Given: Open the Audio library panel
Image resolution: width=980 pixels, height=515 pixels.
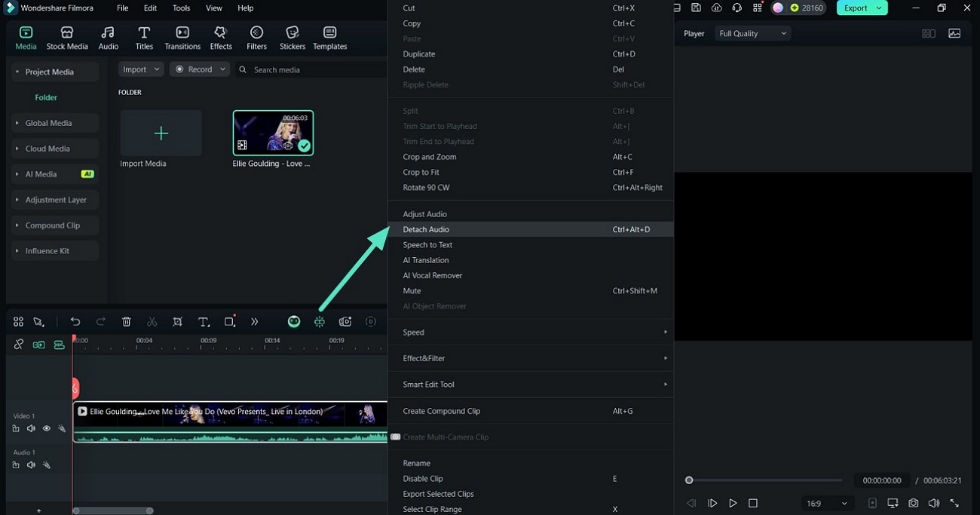Looking at the screenshot, I should [x=109, y=38].
